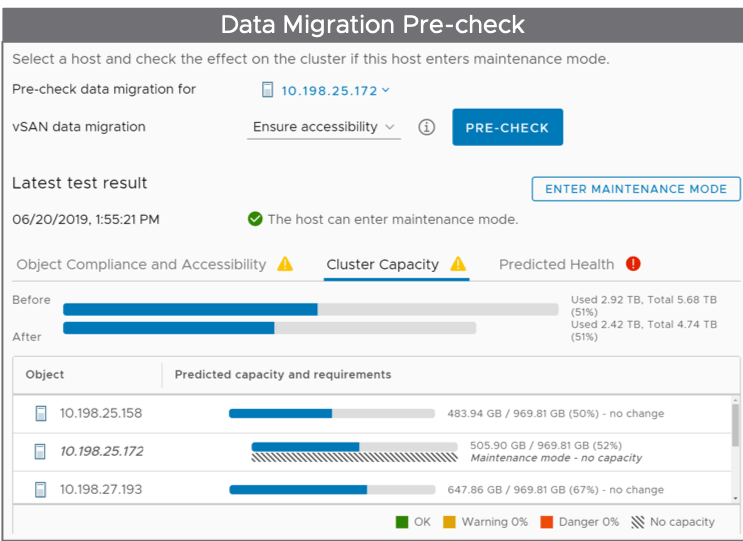Expand the Ensure accessibility dropdown
The width and height of the screenshot is (743, 541).
(323, 127)
